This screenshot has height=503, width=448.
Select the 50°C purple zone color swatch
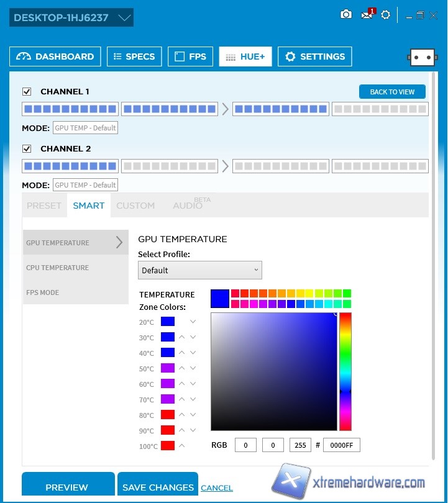pos(168,368)
